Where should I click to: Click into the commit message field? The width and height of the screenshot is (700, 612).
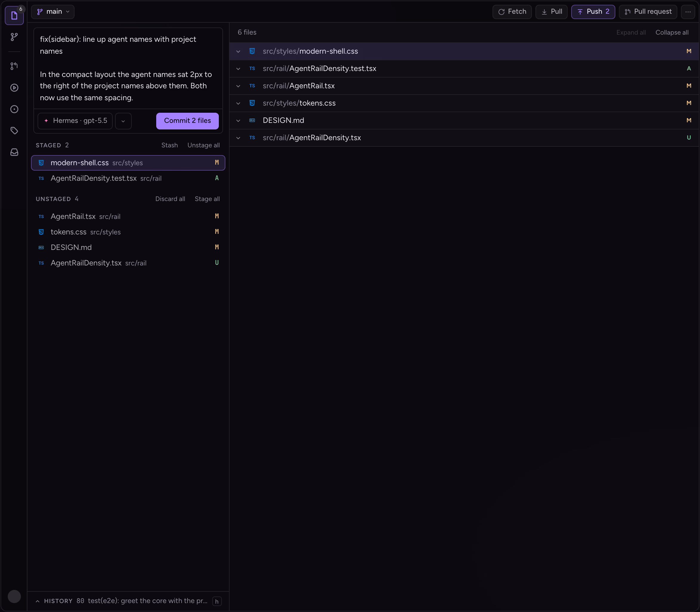coord(128,69)
